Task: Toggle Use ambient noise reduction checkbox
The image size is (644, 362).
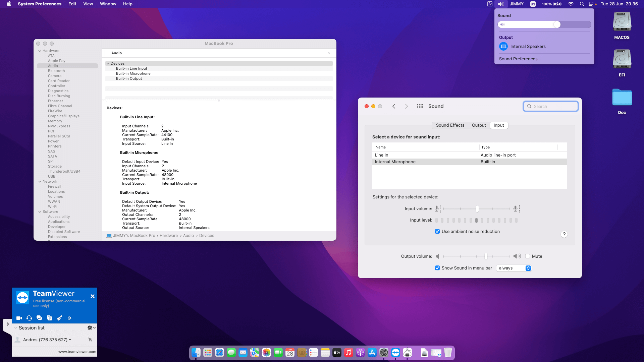Action: (437, 232)
